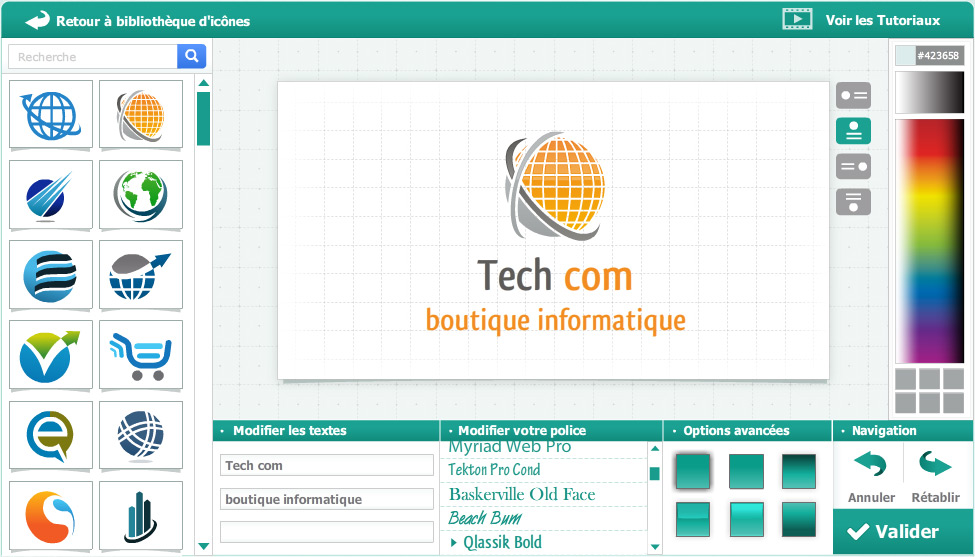
Task: Click the search magnifier button
Action: (191, 57)
